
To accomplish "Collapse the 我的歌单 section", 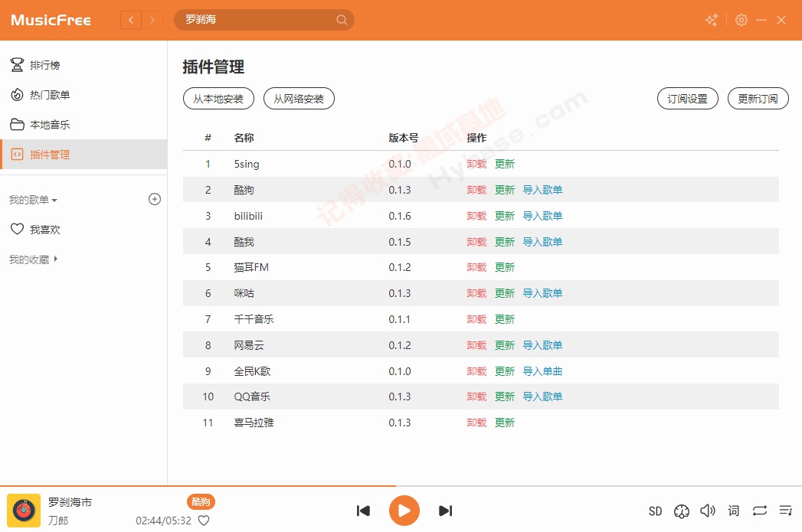I will point(33,200).
